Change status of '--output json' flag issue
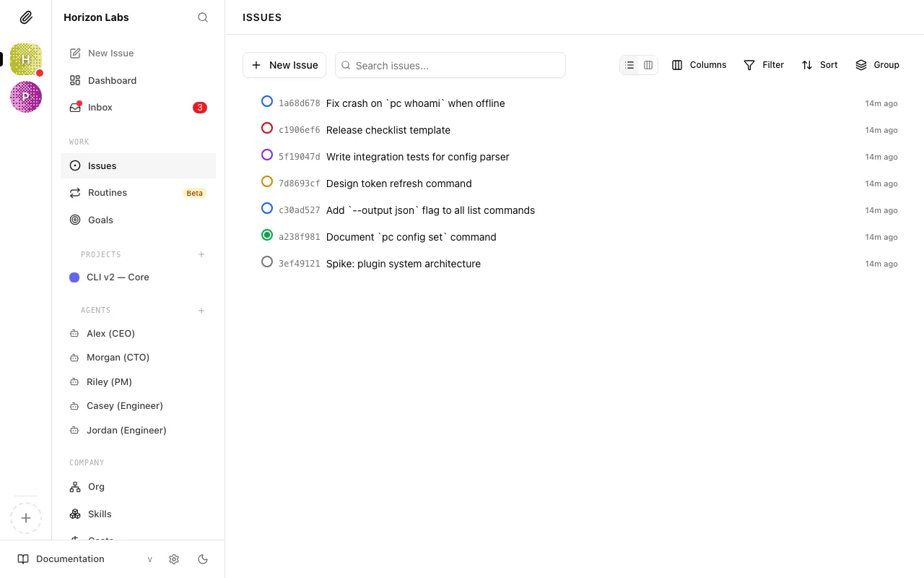Viewport: 924px width, 578px height. click(267, 209)
